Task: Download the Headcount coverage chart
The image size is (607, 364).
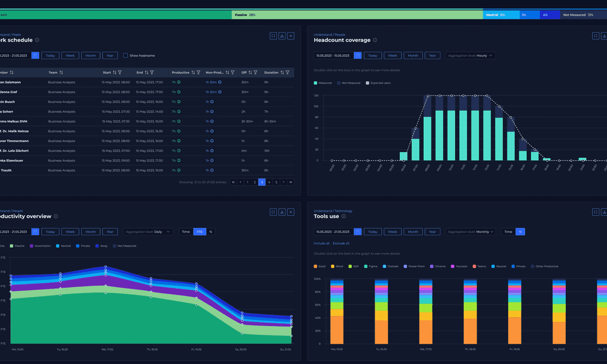Action: point(604,36)
